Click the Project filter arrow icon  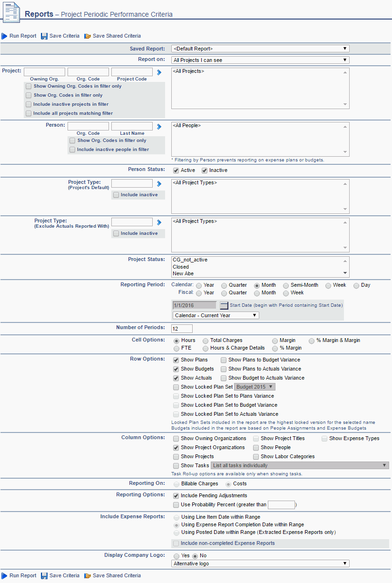(x=159, y=72)
